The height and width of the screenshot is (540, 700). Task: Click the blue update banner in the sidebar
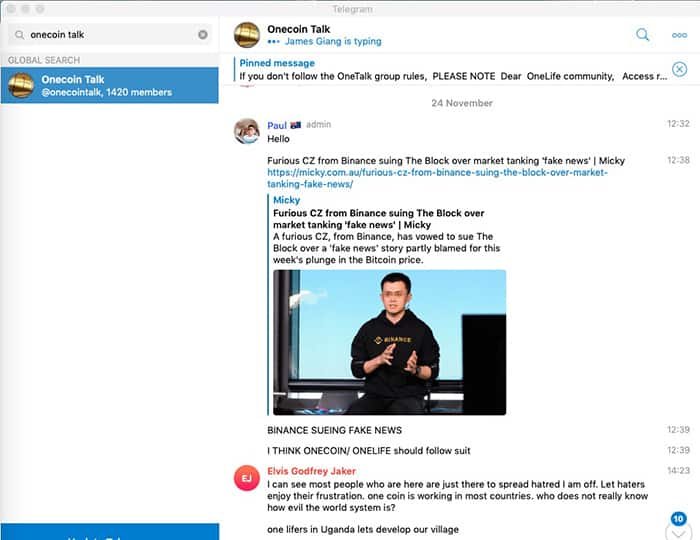pos(110,532)
